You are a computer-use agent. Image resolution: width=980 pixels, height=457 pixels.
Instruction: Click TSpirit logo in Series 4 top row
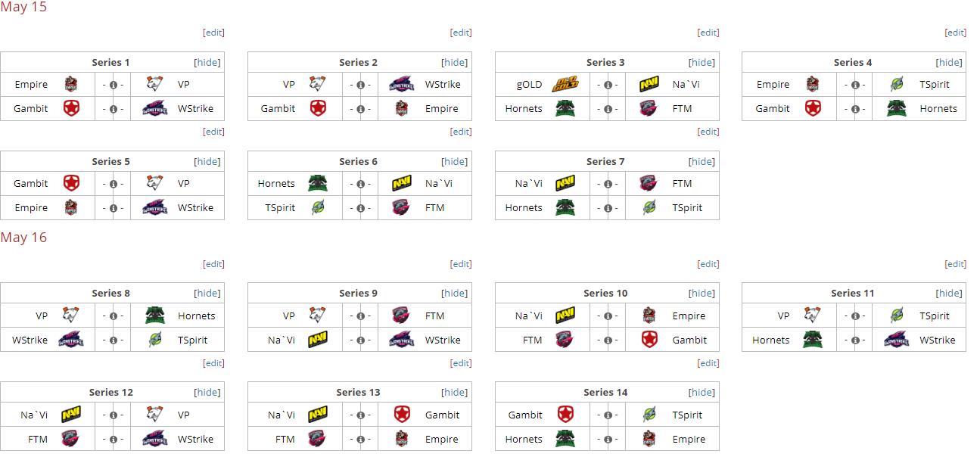pyautogui.click(x=897, y=84)
